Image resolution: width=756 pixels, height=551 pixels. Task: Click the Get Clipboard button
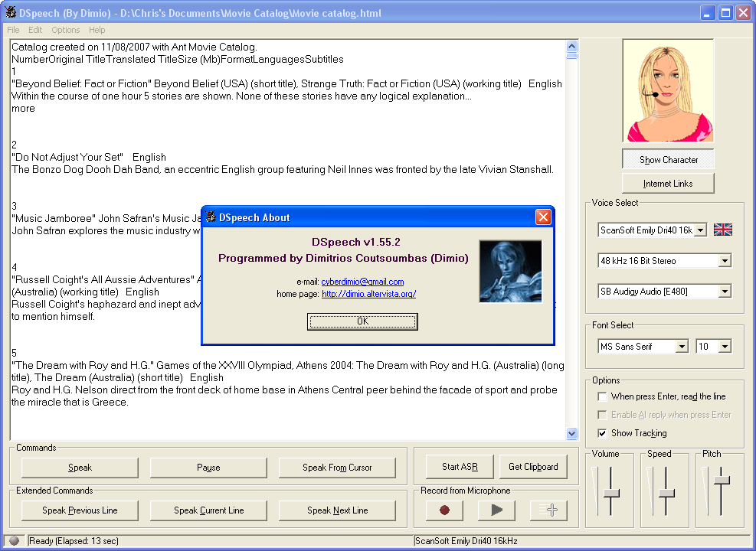[x=533, y=466]
